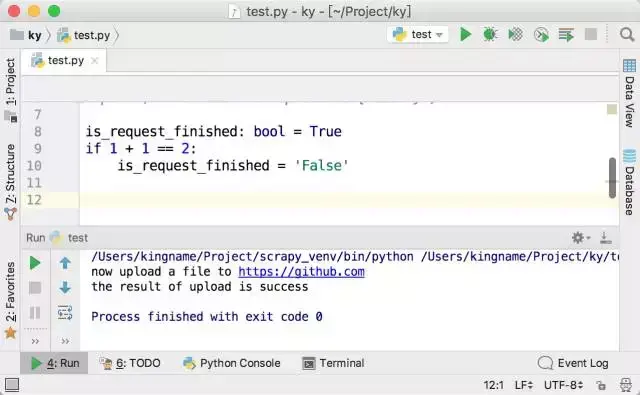This screenshot has width=640, height=395.
Task: Click the down arrow in Run panel
Action: click(65, 288)
